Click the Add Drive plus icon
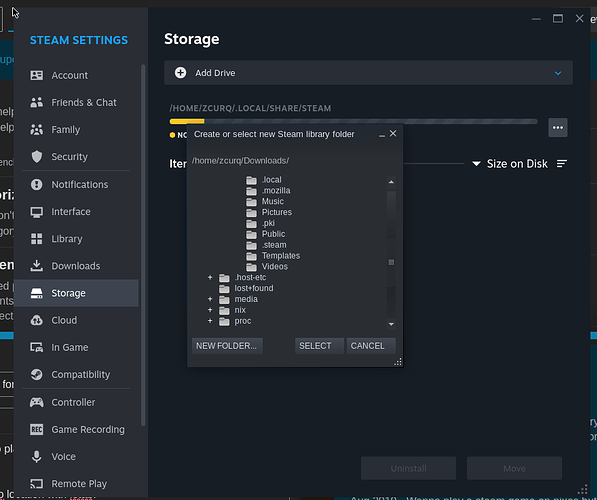597x500 pixels. [x=180, y=73]
